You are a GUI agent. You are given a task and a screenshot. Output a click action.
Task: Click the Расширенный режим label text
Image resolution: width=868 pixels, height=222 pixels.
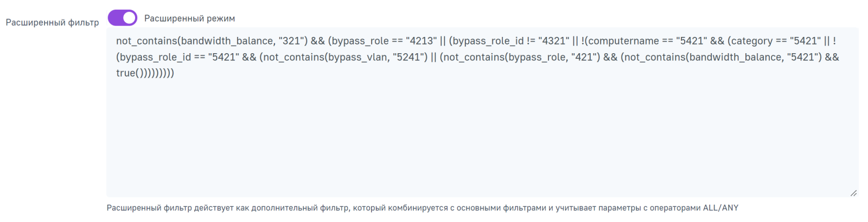(x=189, y=18)
